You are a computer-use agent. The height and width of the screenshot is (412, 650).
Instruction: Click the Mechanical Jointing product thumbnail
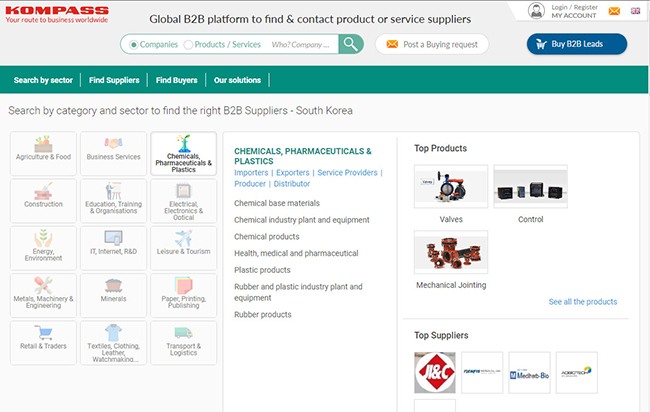pos(451,252)
